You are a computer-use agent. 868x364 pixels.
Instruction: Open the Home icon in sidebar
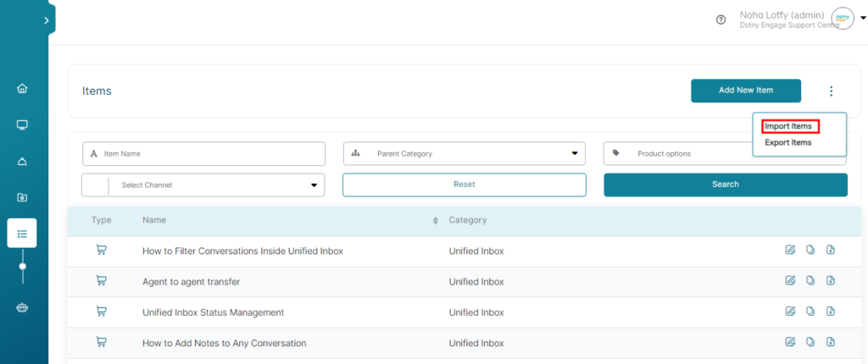click(x=22, y=89)
